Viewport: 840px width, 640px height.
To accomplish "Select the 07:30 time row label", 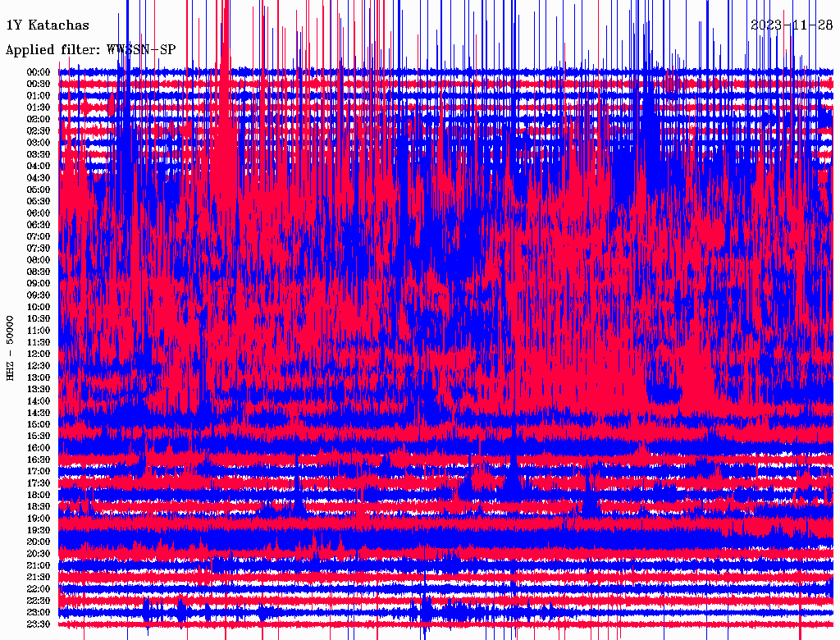I will [x=39, y=248].
